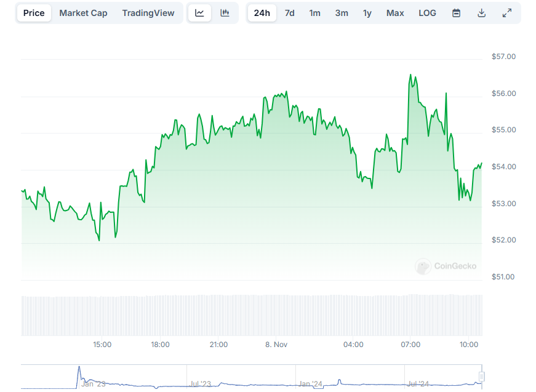Click Jul '24 in the range navigator
Screen dimensions: 536x392
[x=418, y=384]
